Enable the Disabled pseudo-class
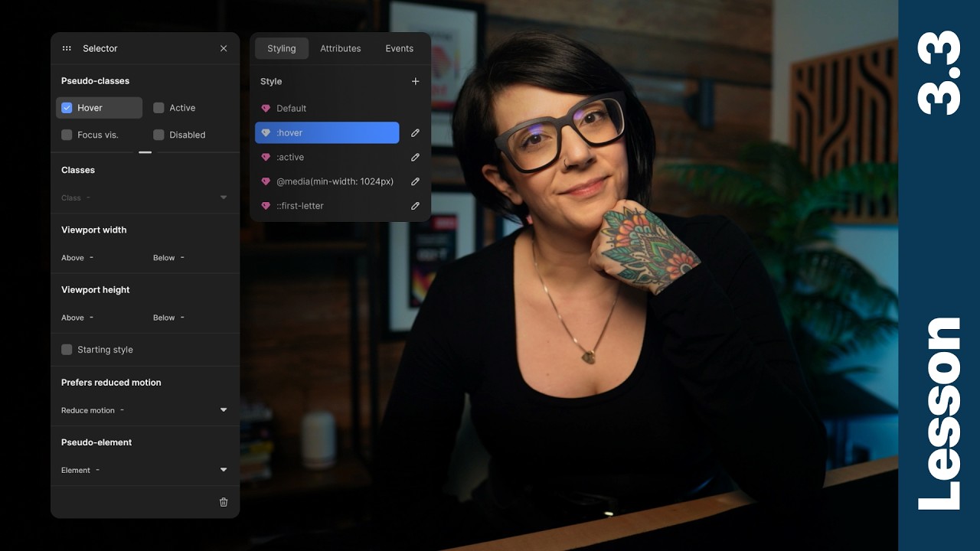 [x=159, y=135]
